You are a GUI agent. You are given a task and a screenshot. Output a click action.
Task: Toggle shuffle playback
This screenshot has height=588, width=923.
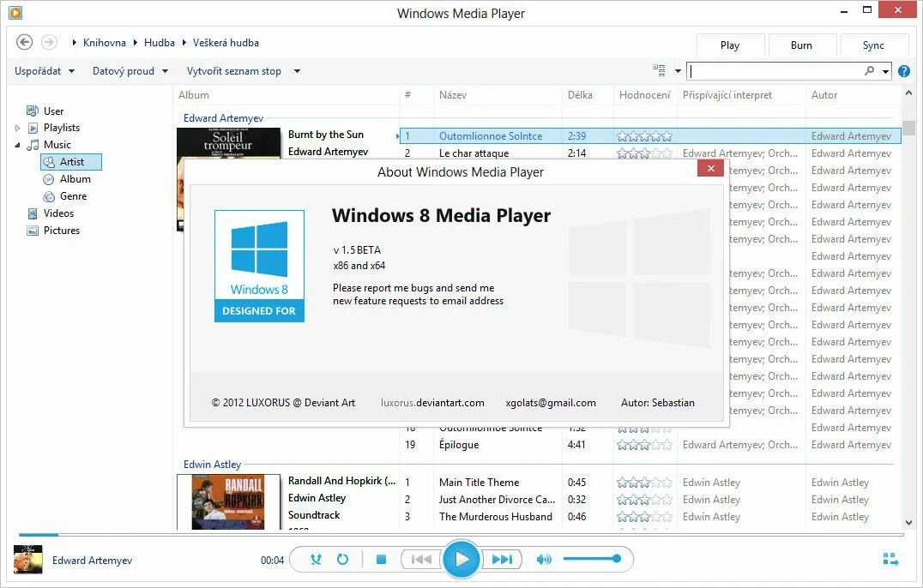[x=317, y=559]
